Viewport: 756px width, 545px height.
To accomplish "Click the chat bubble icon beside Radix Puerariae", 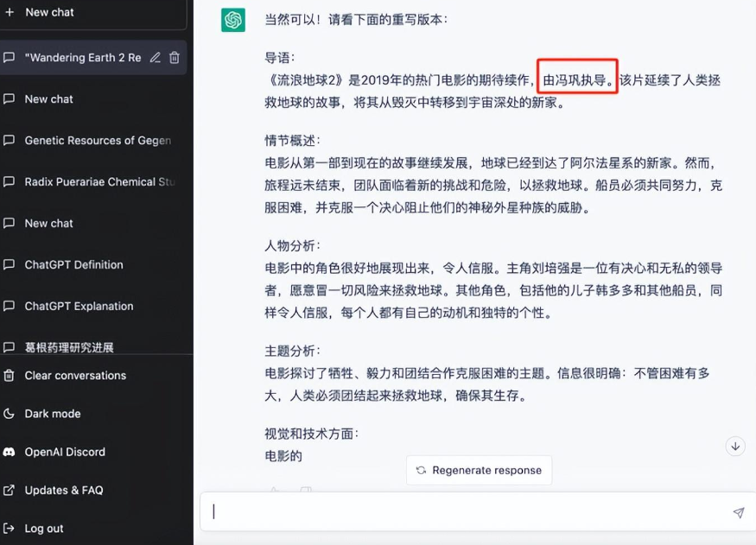I will tap(9, 181).
